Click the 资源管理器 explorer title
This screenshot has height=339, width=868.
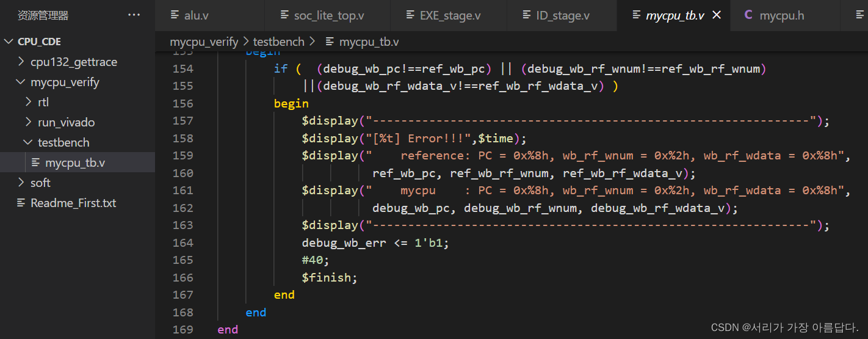[43, 15]
